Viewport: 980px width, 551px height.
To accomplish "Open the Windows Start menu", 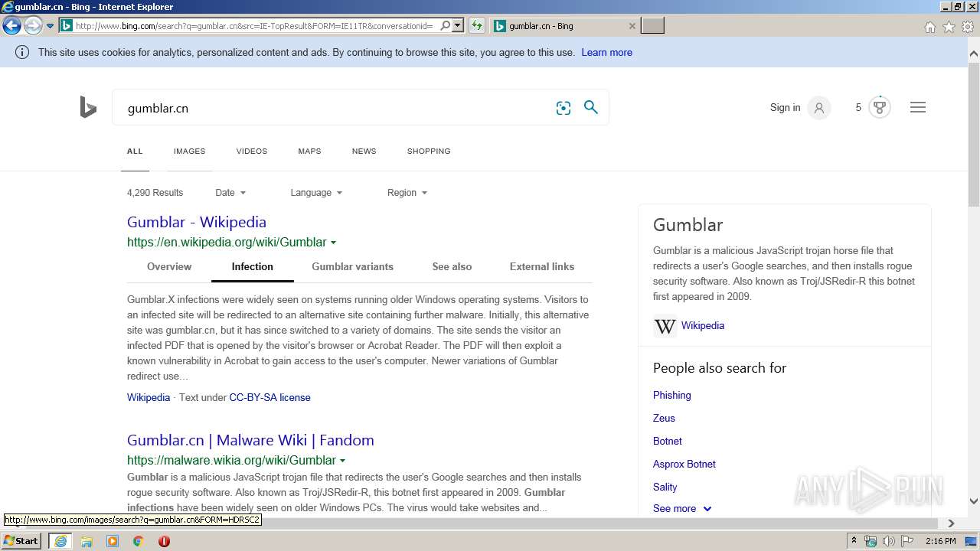I will click(21, 540).
